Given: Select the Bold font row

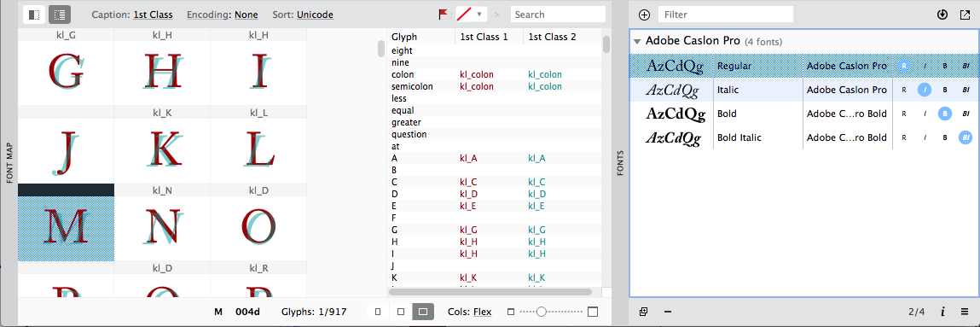Looking at the screenshot, I should click(804, 114).
